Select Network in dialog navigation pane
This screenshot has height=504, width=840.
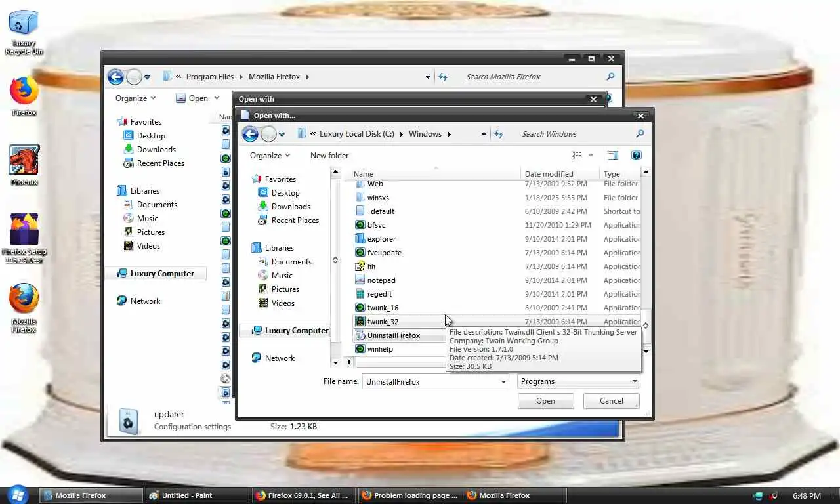tap(274, 358)
